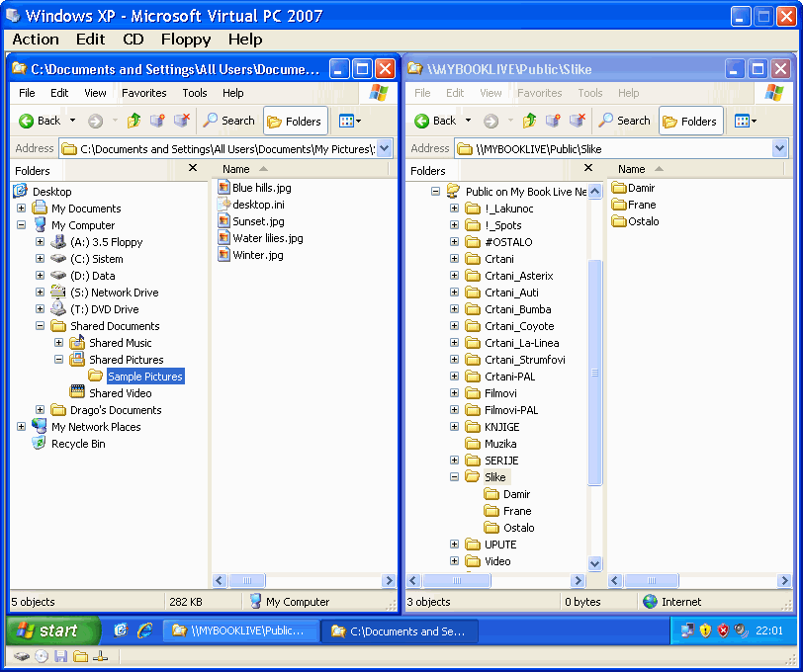
Task: Select Shared Video folder
Action: pos(111,393)
